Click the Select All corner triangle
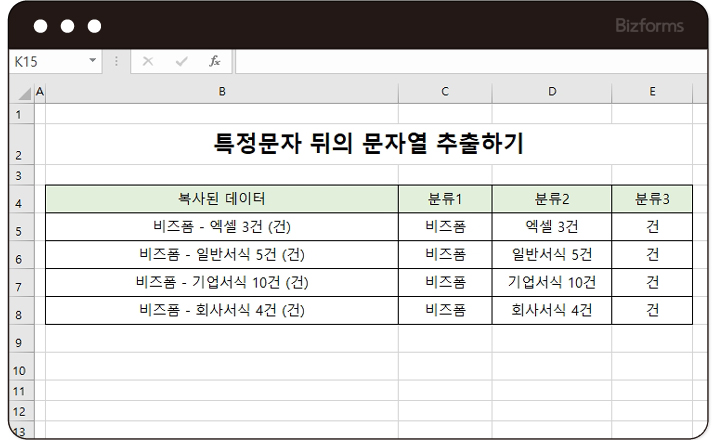This screenshot has height=440, width=715. click(x=25, y=93)
